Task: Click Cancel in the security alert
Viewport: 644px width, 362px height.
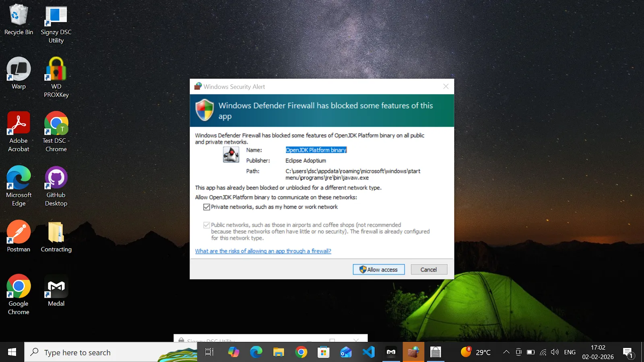Action: [x=429, y=269]
